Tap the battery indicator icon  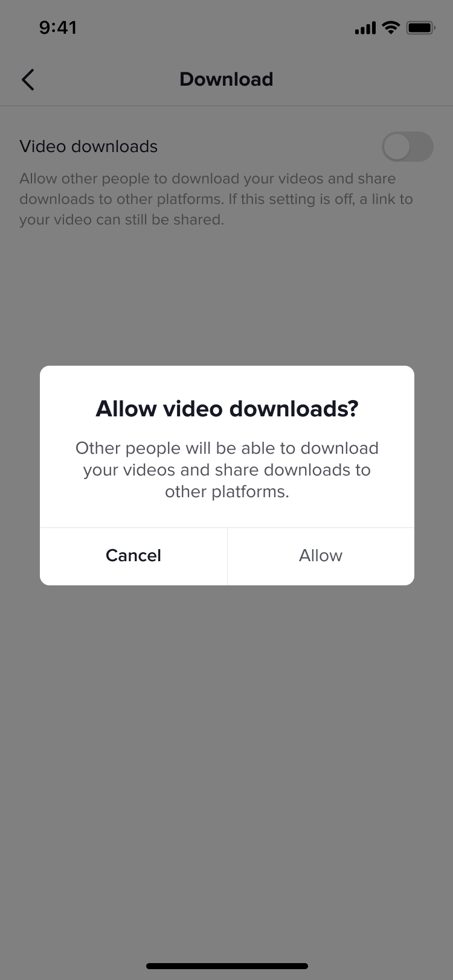point(421,28)
